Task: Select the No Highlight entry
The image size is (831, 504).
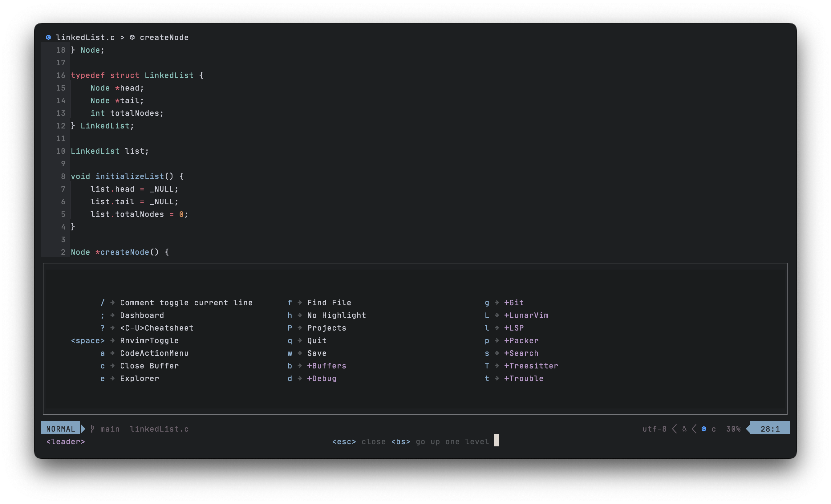Action: 337,315
